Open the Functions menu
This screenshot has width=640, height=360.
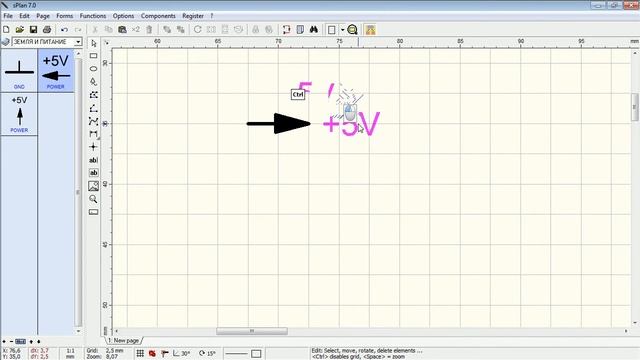pyautogui.click(x=93, y=16)
